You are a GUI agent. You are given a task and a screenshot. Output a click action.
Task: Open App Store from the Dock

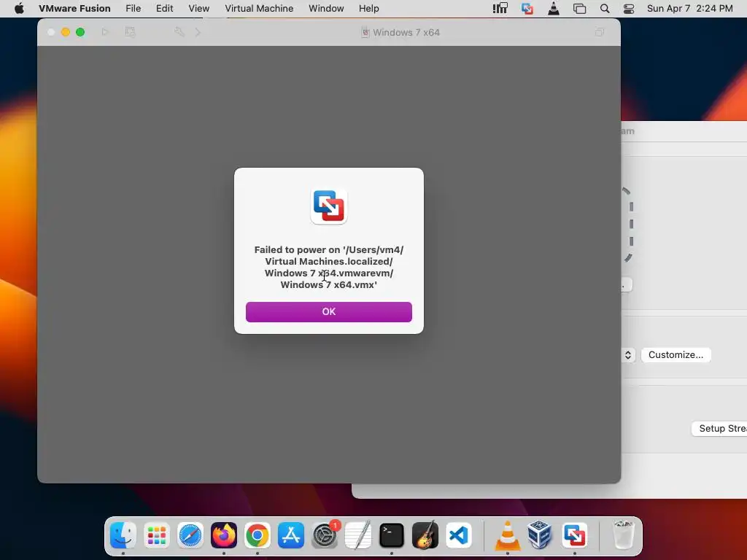[x=291, y=535]
